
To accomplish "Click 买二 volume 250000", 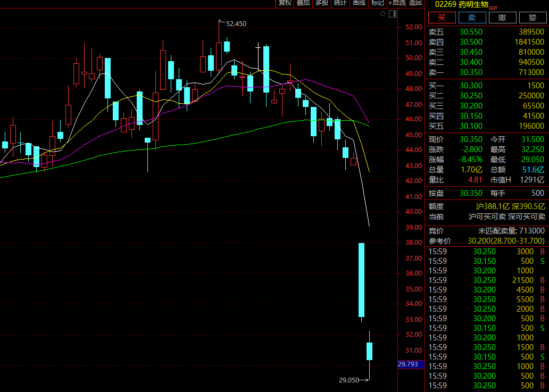I will [x=531, y=96].
